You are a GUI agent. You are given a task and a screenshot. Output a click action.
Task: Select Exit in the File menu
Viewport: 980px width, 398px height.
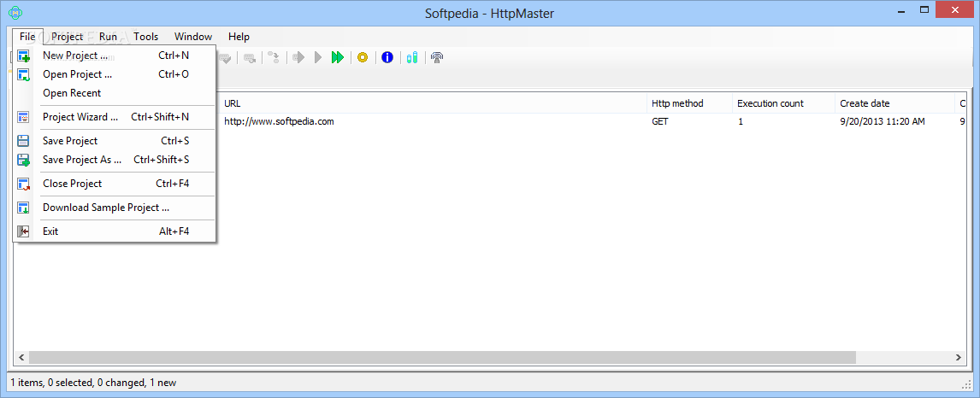pyautogui.click(x=115, y=231)
